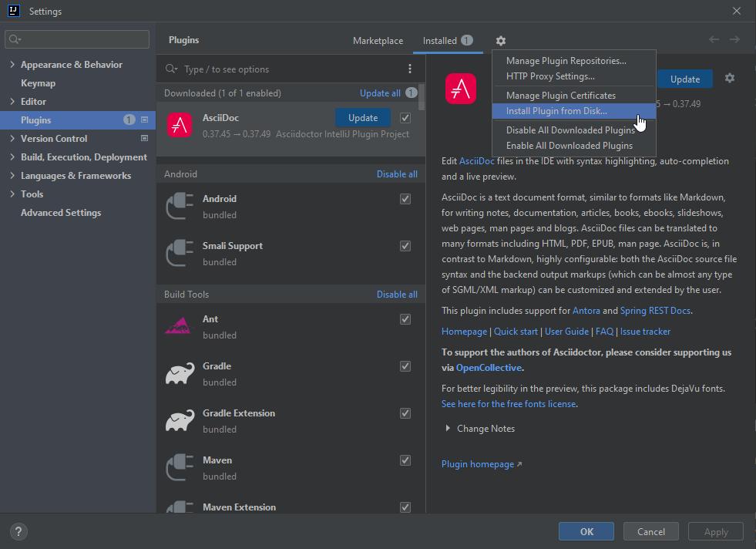Image resolution: width=756 pixels, height=549 pixels.
Task: Click the help question mark icon
Action: 18,531
